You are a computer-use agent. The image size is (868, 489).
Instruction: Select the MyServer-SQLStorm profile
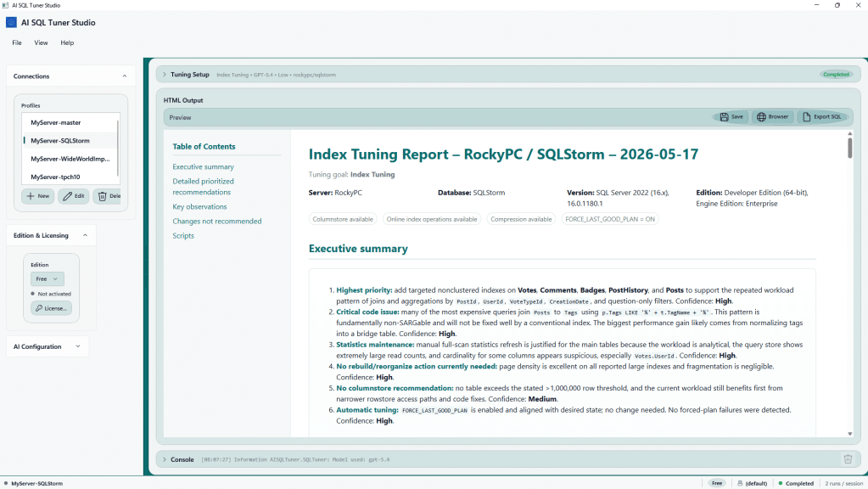[70, 141]
